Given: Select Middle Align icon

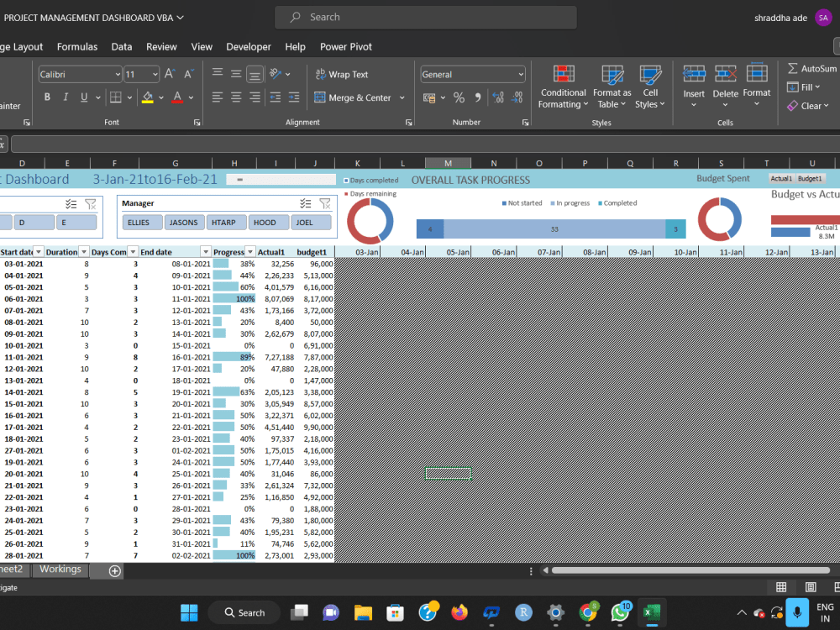Looking at the screenshot, I should pyautogui.click(x=236, y=73).
